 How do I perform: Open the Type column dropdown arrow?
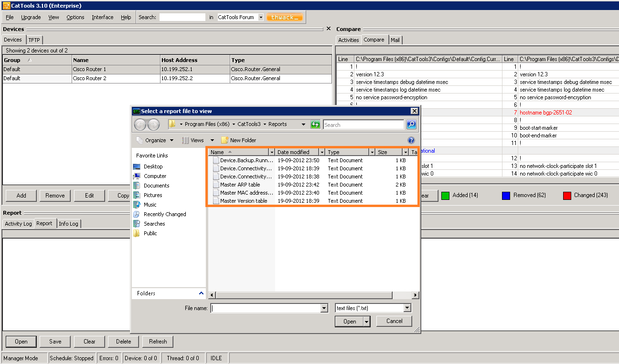372,152
